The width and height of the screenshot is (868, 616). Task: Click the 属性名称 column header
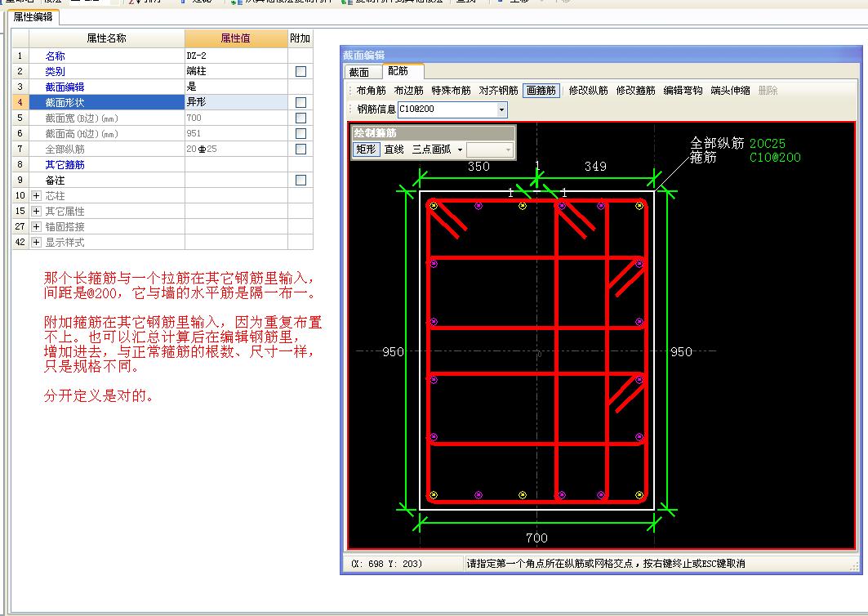click(x=107, y=38)
